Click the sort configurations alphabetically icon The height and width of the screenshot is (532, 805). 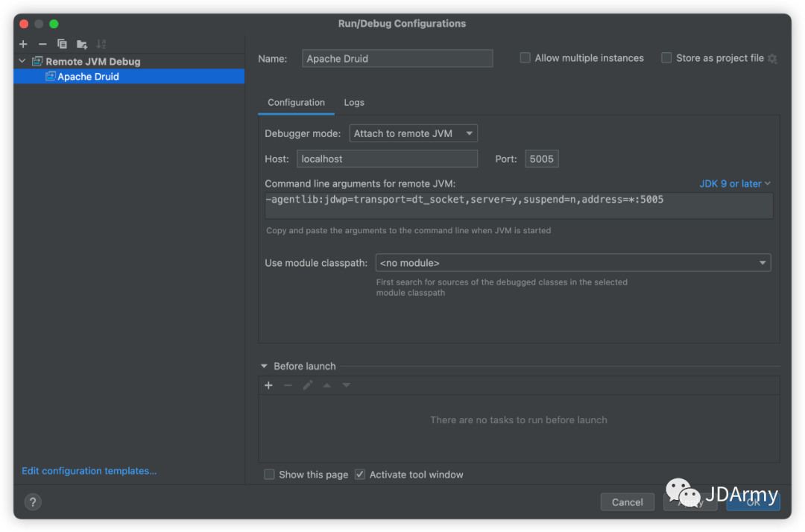coord(101,44)
